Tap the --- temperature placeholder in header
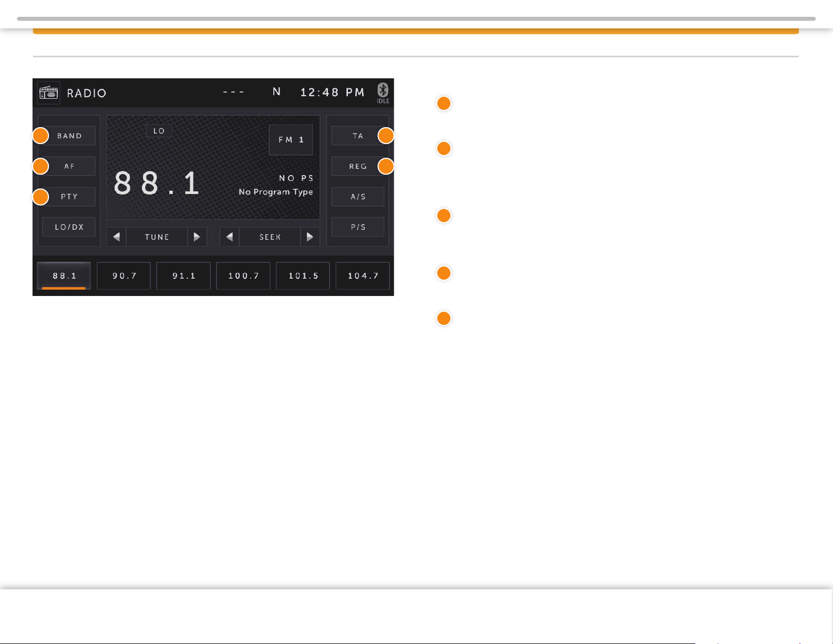833x644 pixels. click(233, 92)
